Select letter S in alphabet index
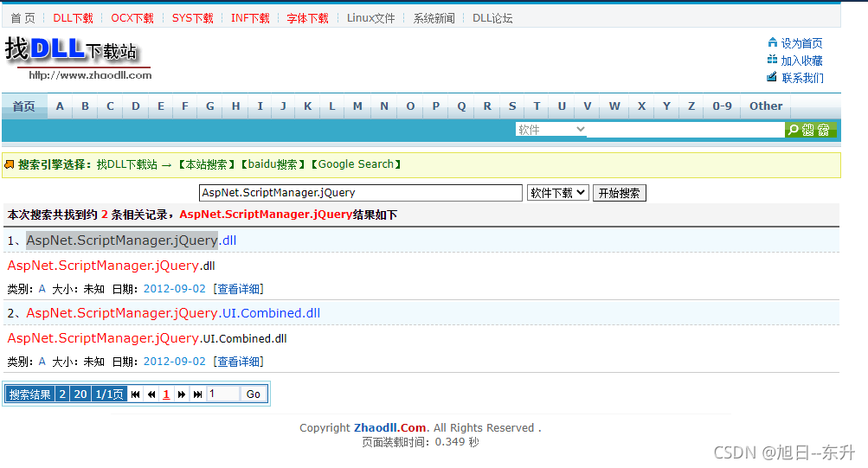Screen dimensions: 868x468 coord(512,106)
